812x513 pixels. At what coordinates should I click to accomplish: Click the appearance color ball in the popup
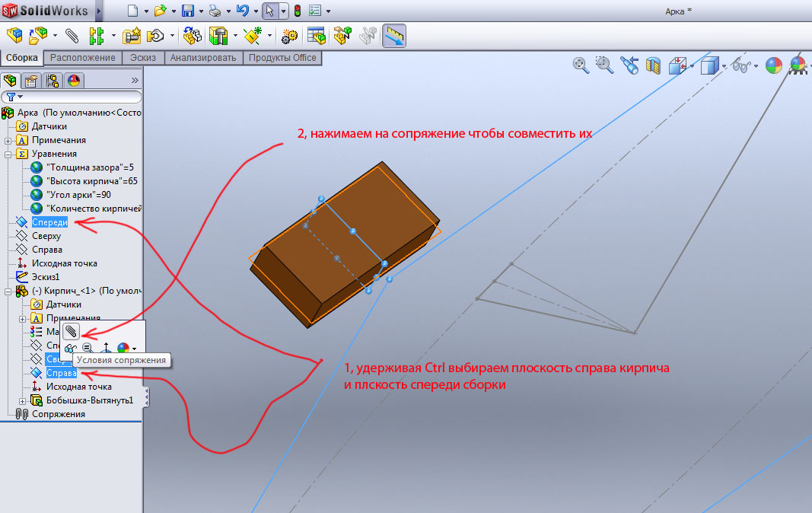click(123, 349)
